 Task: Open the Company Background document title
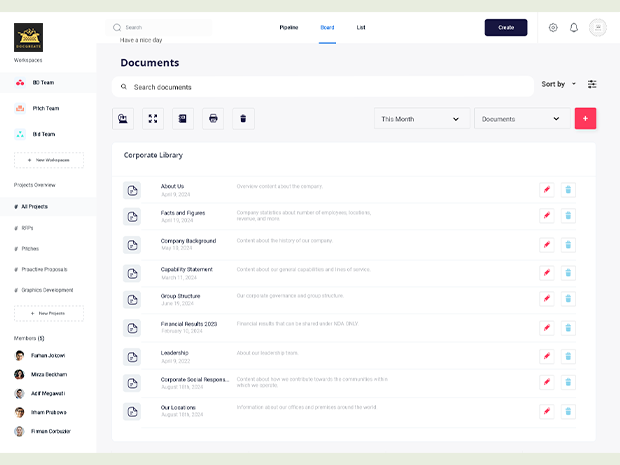click(x=188, y=241)
